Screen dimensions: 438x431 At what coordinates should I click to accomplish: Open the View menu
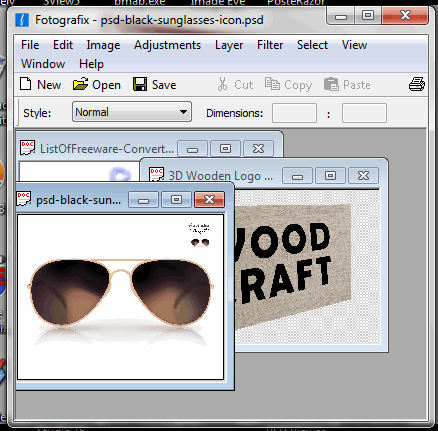coord(354,45)
